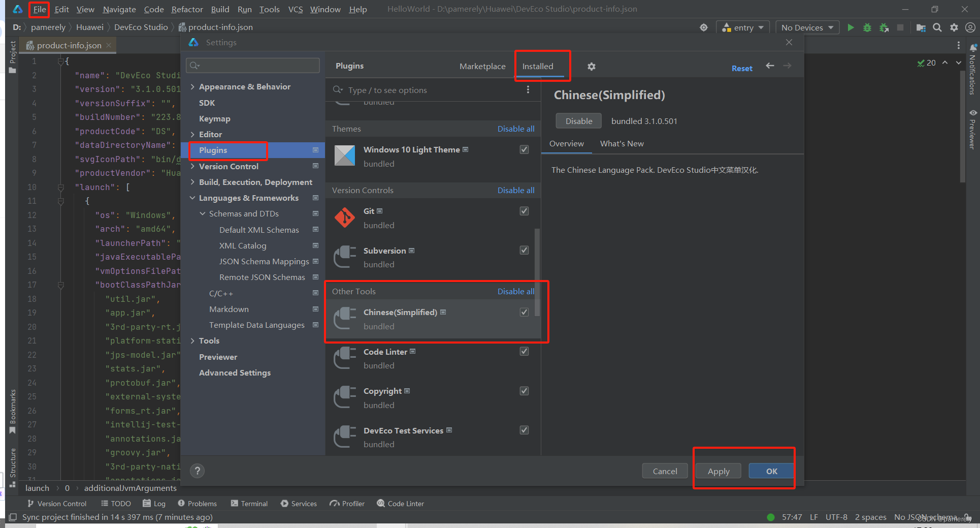Toggle the Copyright plugin checkbox
Viewport: 980px width, 528px height.
pyautogui.click(x=525, y=391)
